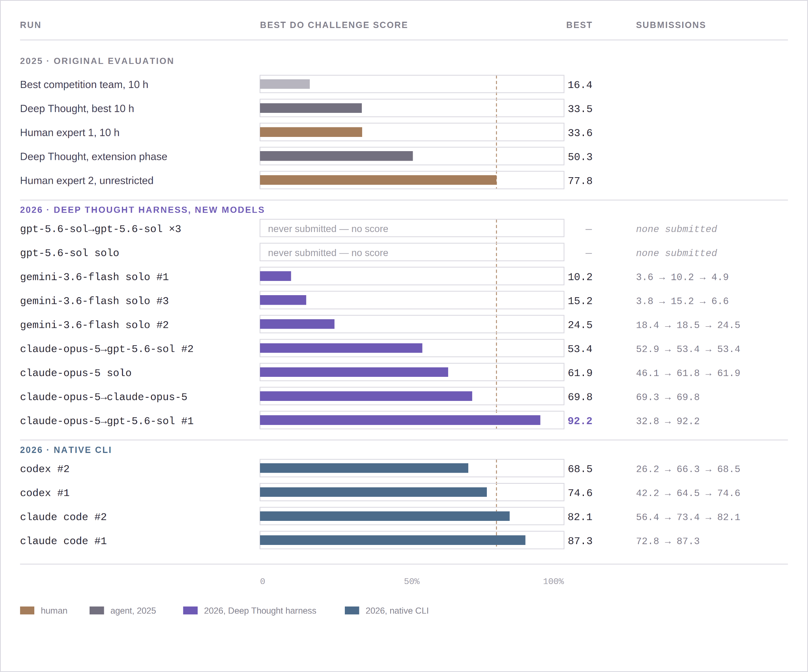The height and width of the screenshot is (672, 808).
Task: Click the brown Human expert 2 bar
Action: click(378, 180)
